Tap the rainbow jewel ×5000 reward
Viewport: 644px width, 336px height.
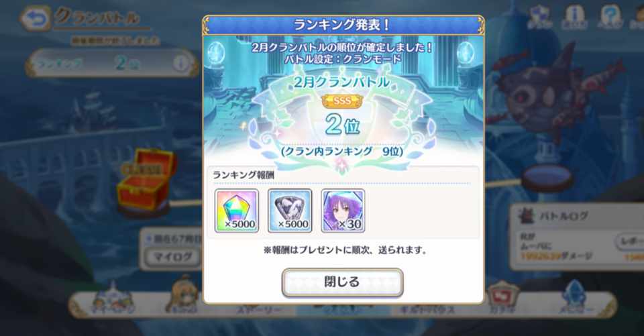point(237,211)
